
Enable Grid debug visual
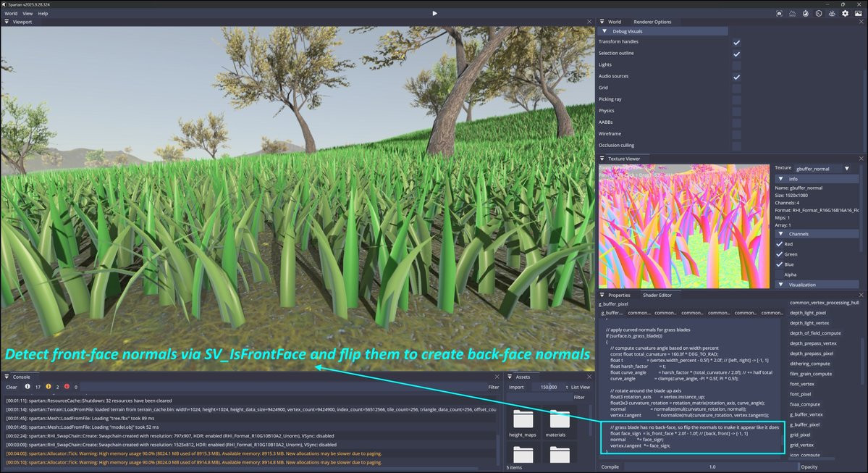coord(736,88)
